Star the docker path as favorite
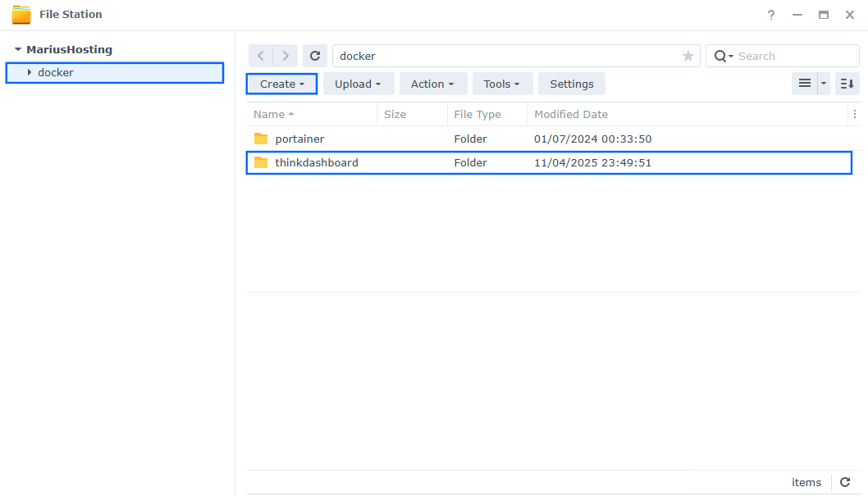The width and height of the screenshot is (868, 496). pyautogui.click(x=688, y=55)
